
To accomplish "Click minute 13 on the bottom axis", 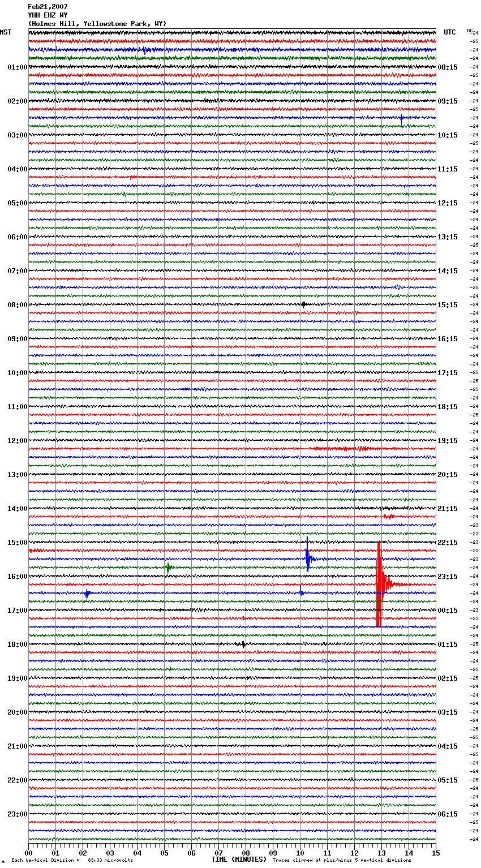I will click(x=381, y=853).
